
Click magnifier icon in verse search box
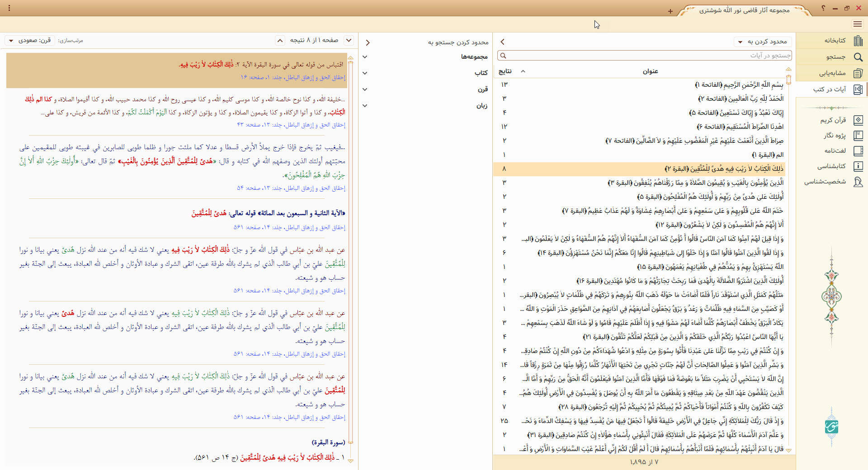point(503,56)
